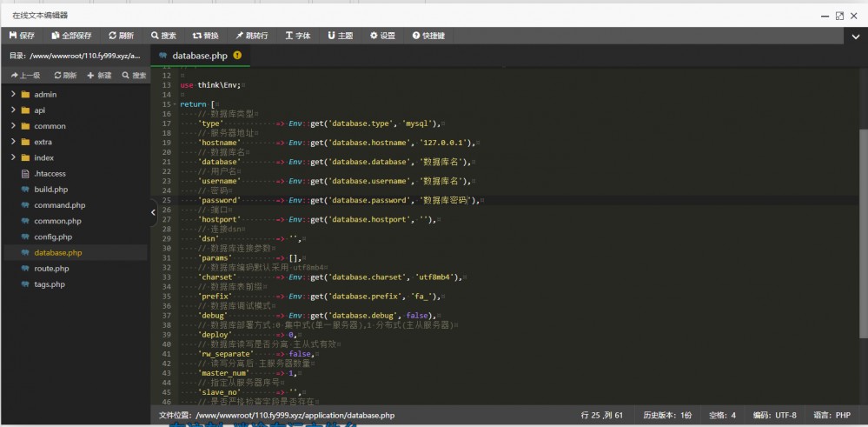Click the extra folder icon
Screen dimensions: 868x427
(25, 142)
